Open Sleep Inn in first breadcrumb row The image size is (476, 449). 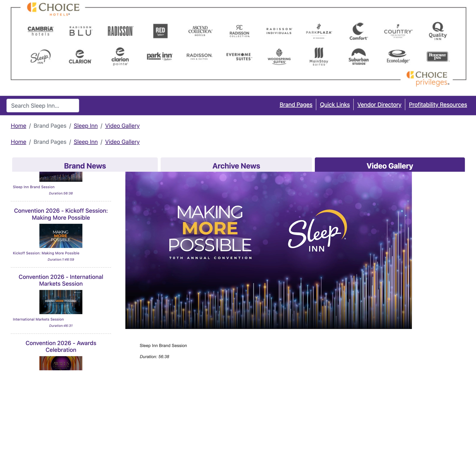[86, 126]
